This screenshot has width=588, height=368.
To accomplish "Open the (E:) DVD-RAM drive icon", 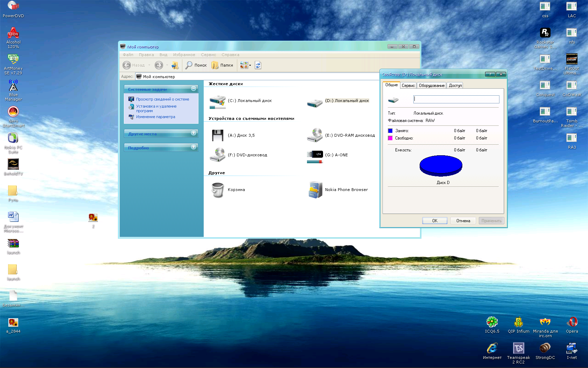I will coord(315,135).
